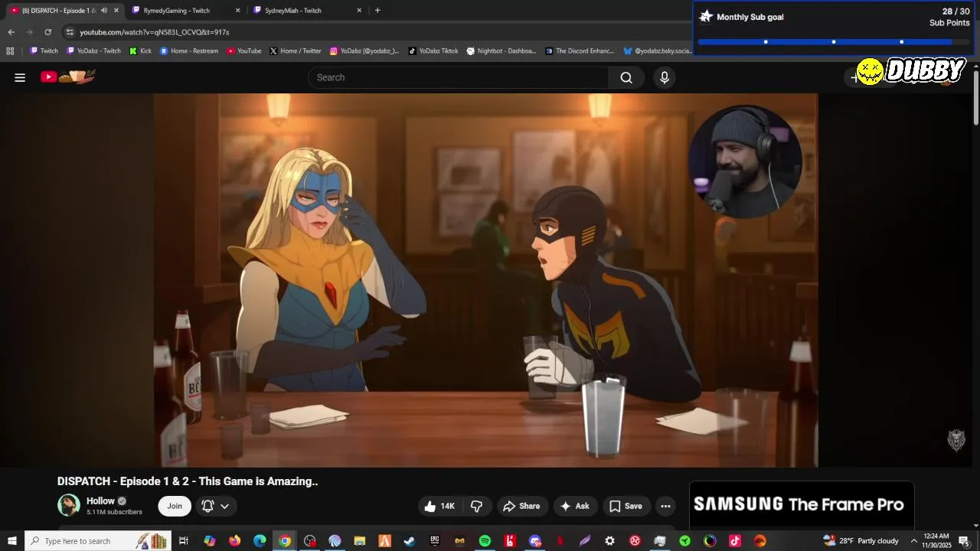Reload the current page
This screenshot has height=551, width=980.
(47, 32)
